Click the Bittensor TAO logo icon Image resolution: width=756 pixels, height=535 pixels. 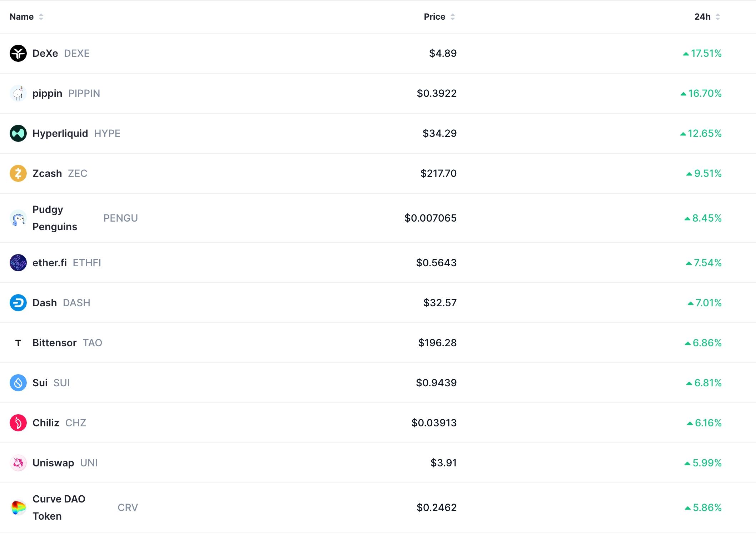click(18, 343)
